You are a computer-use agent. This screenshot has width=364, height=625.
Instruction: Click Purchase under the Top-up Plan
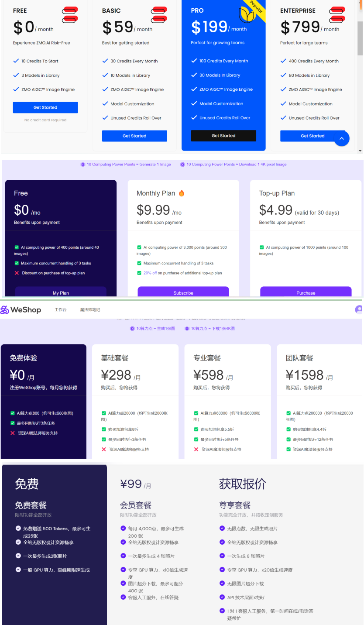(x=306, y=292)
